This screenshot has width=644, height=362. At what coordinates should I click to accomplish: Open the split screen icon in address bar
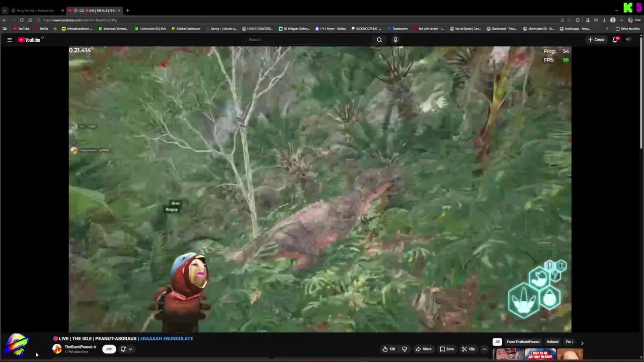pyautogui.click(x=562, y=20)
